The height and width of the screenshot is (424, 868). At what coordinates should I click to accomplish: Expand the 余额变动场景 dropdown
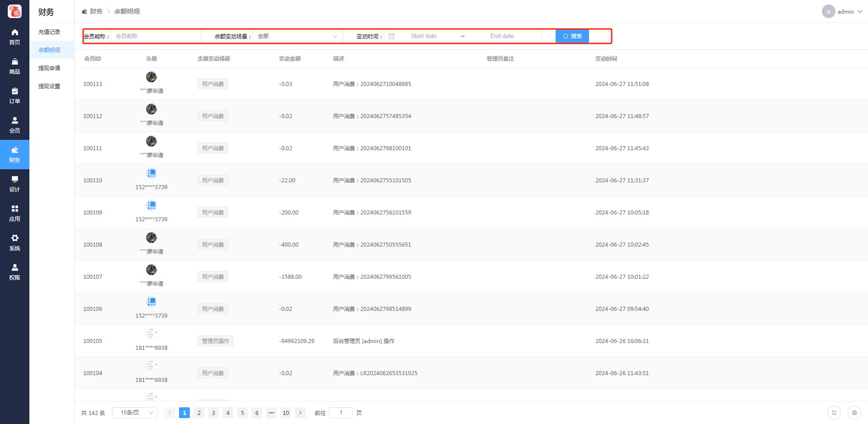coord(297,36)
